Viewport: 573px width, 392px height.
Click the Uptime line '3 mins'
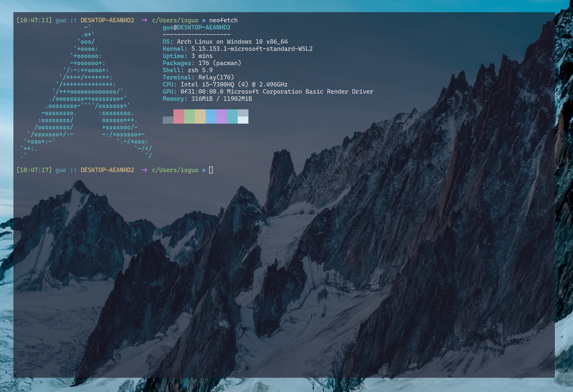coord(187,56)
